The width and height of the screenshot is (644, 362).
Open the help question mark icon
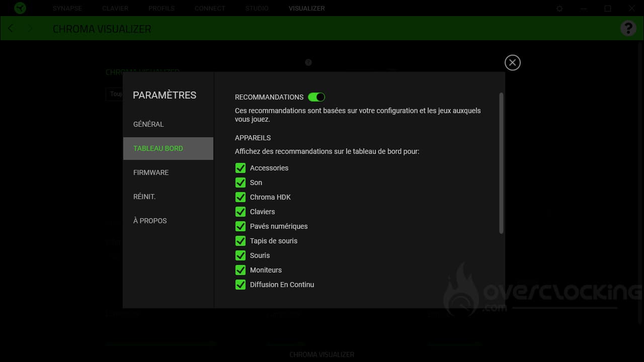pos(628,28)
